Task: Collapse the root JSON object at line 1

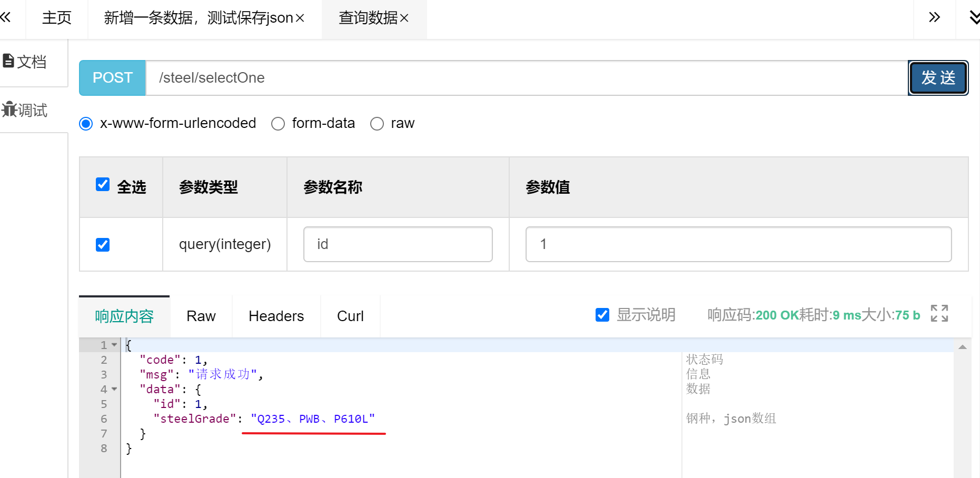Action: 114,344
